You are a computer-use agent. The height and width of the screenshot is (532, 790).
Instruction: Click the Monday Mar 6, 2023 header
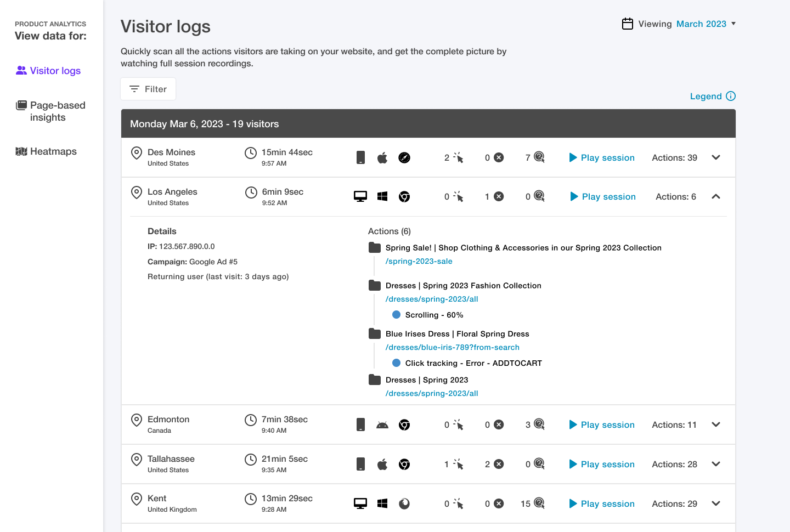coord(428,124)
